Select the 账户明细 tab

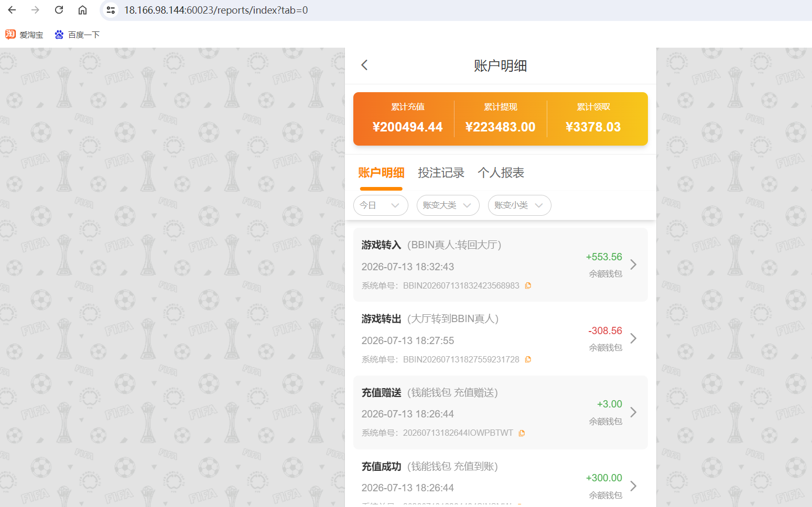tap(381, 173)
